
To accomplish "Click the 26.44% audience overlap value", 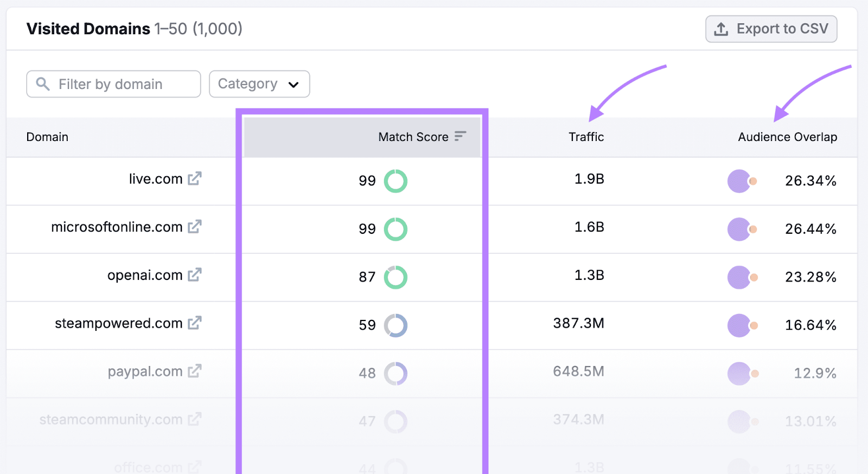I will (x=810, y=229).
